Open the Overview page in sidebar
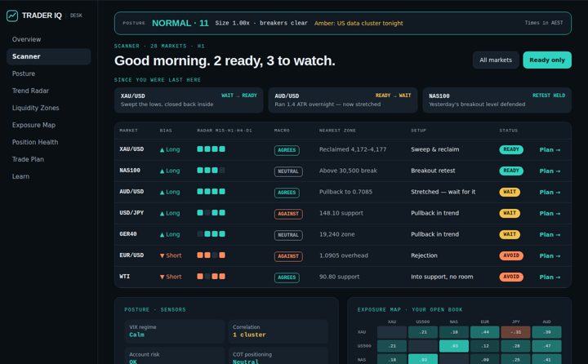The width and height of the screenshot is (588, 364). pyautogui.click(x=26, y=39)
